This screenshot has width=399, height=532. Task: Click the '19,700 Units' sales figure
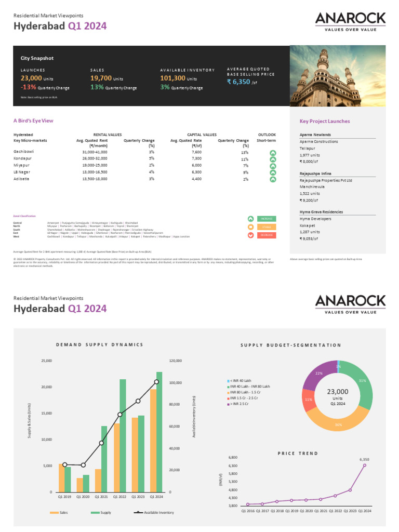[x=107, y=78]
